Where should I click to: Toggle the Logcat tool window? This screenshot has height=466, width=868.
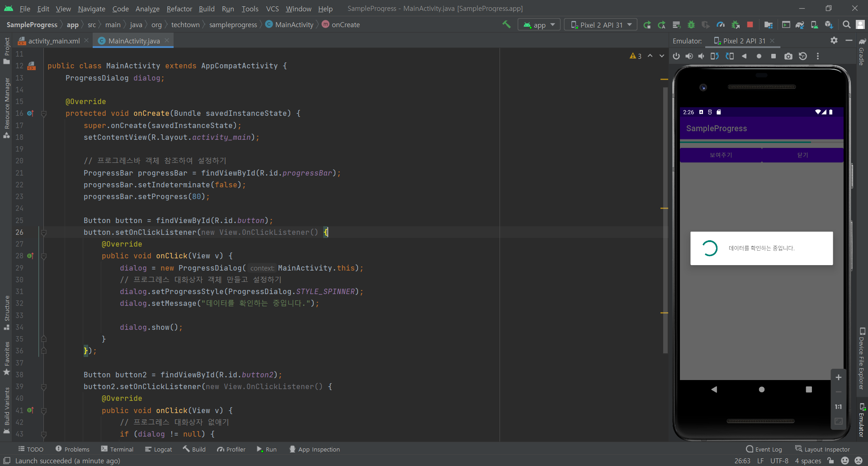tap(158, 449)
